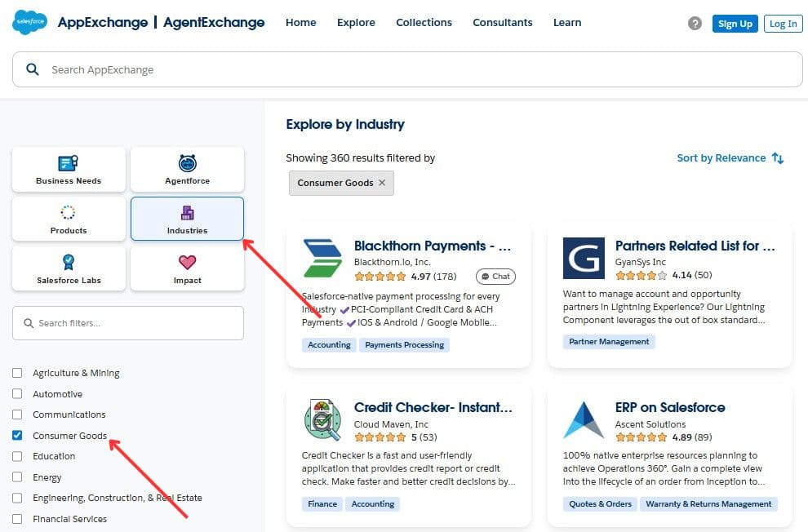
Task: Click the Sign Up button
Action: tap(735, 24)
